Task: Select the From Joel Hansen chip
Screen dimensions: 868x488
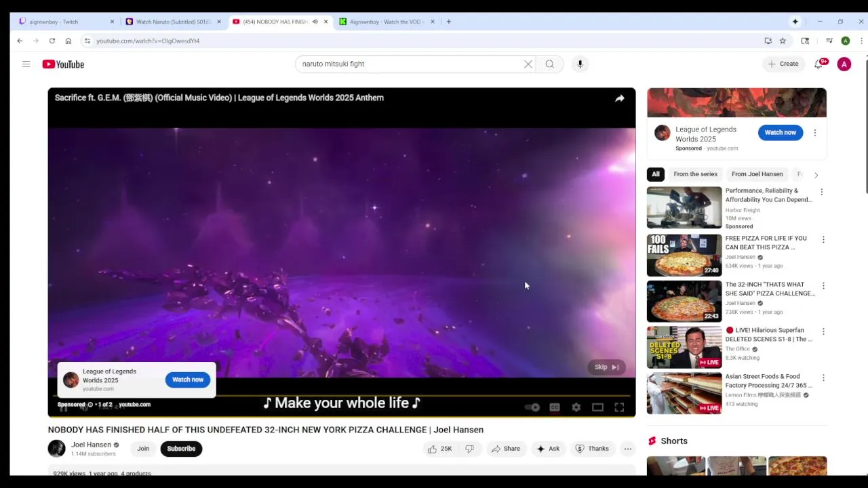Action: [x=757, y=174]
